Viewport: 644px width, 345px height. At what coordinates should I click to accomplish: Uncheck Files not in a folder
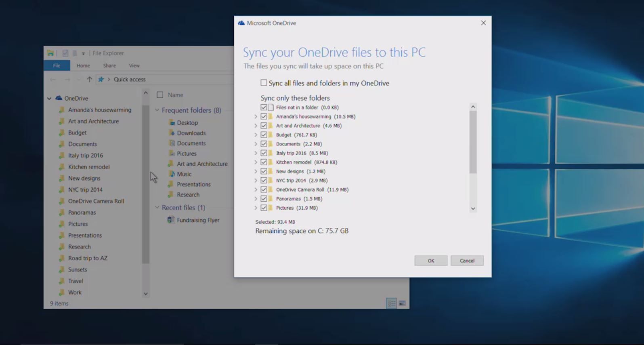[264, 107]
